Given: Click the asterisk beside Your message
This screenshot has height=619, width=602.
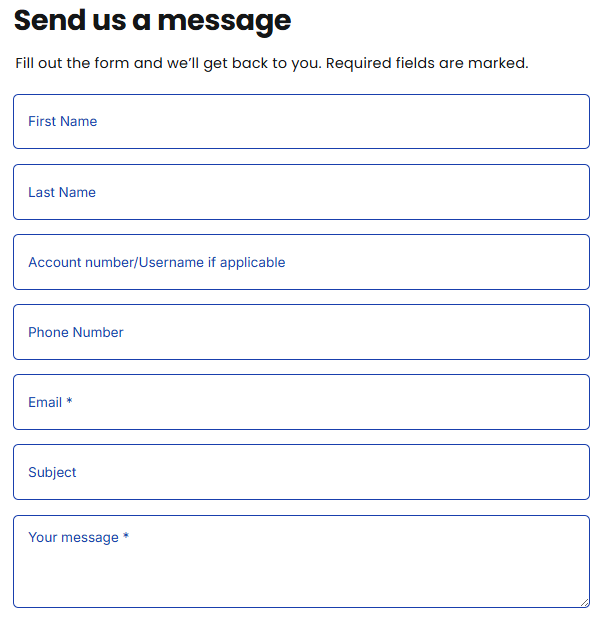Looking at the screenshot, I should pyautogui.click(x=126, y=537).
